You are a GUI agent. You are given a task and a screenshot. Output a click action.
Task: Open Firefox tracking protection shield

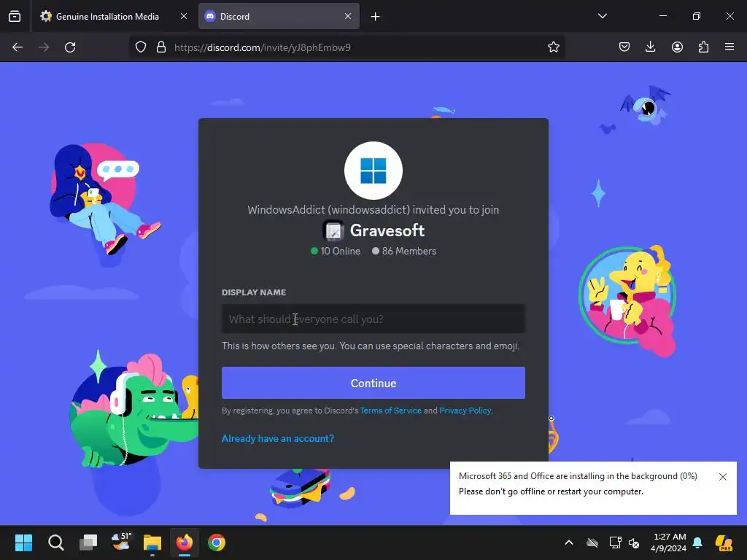(x=141, y=47)
